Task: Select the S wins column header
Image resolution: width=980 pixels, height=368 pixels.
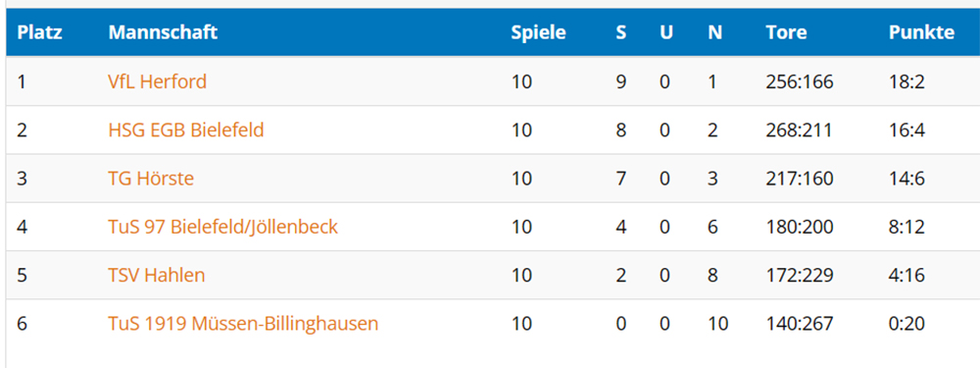Action: tap(620, 32)
